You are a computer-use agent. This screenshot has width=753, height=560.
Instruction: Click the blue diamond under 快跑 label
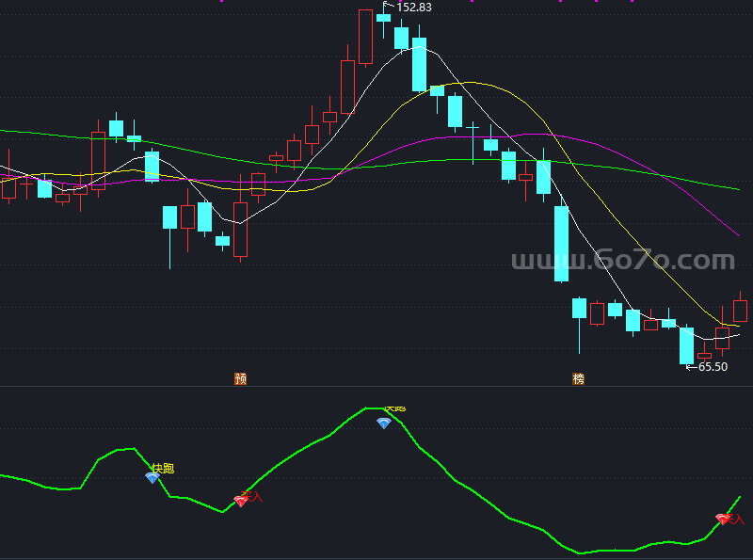tap(152, 478)
